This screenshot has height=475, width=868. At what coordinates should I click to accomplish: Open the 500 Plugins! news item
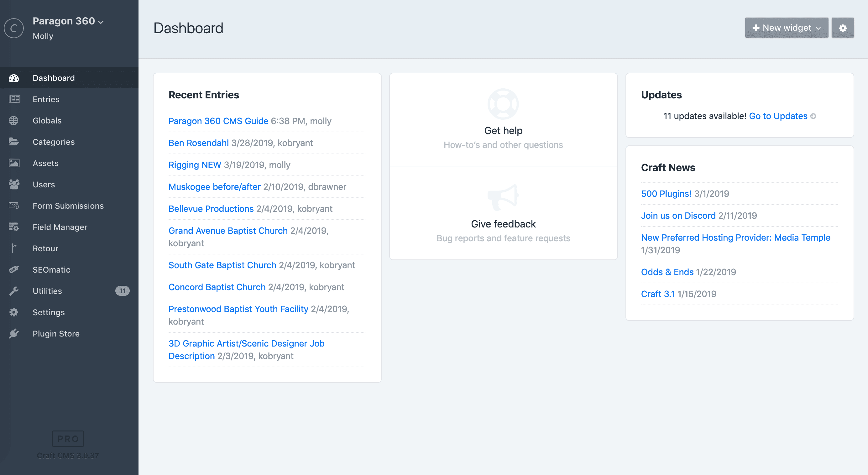tap(666, 194)
